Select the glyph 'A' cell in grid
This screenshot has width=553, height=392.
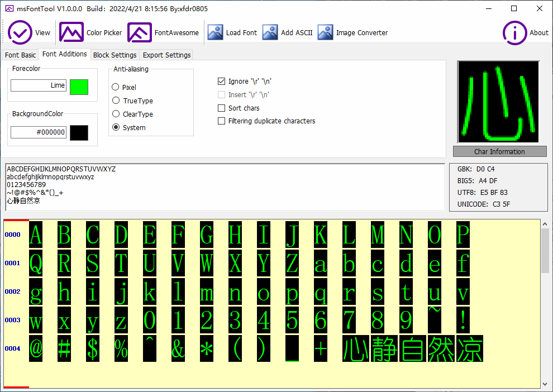click(36, 235)
